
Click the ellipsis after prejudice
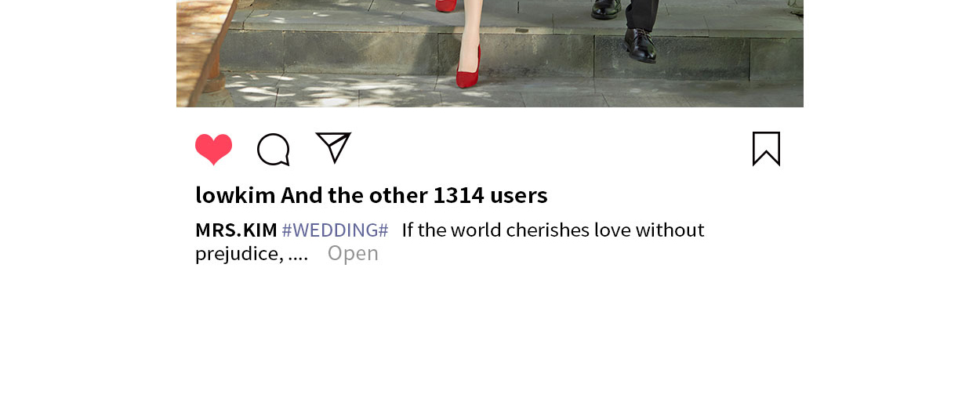(x=298, y=253)
